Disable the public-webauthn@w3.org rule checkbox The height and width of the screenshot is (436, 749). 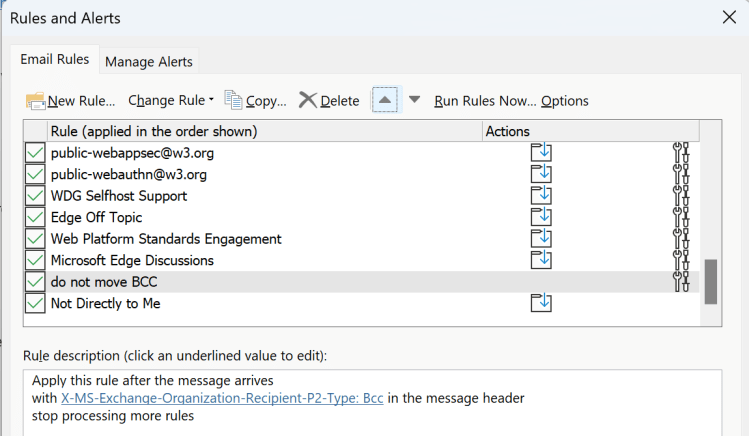coord(35,174)
